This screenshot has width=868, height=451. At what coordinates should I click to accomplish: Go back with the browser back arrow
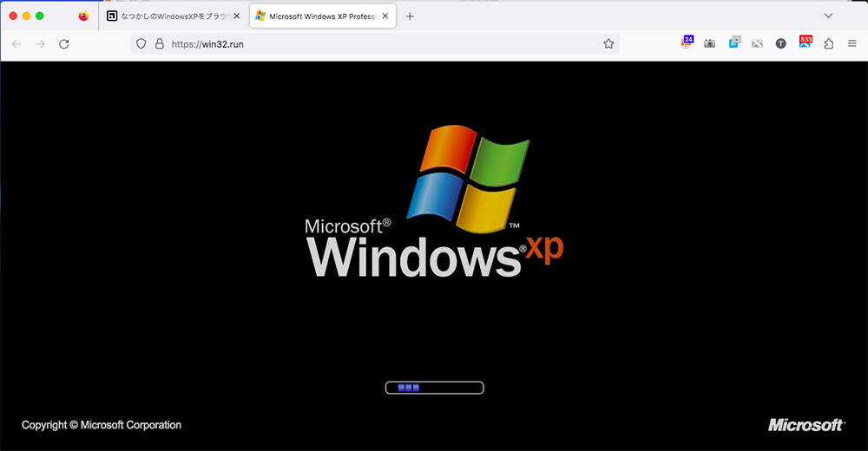click(x=16, y=43)
